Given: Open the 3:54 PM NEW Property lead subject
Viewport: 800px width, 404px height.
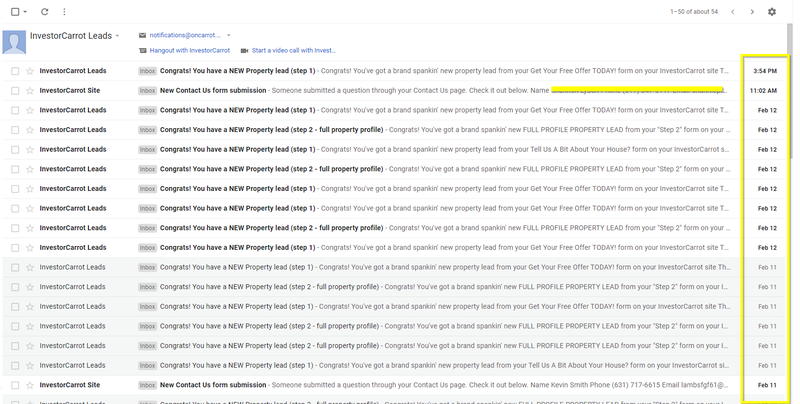Looking at the screenshot, I should pos(238,71).
